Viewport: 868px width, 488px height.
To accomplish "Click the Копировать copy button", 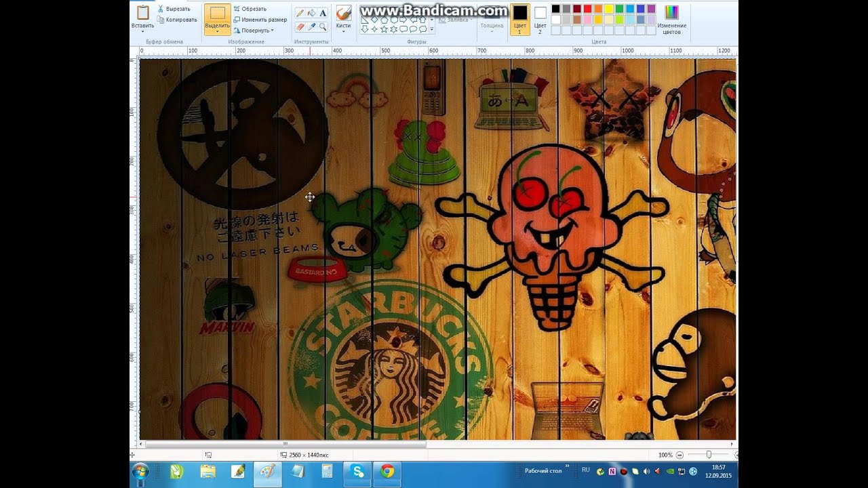I will [x=176, y=20].
